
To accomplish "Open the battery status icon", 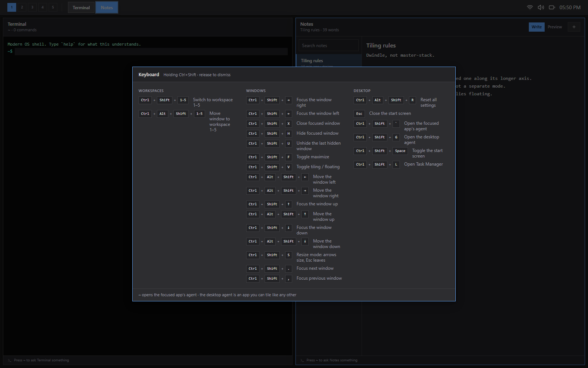I will (x=552, y=7).
